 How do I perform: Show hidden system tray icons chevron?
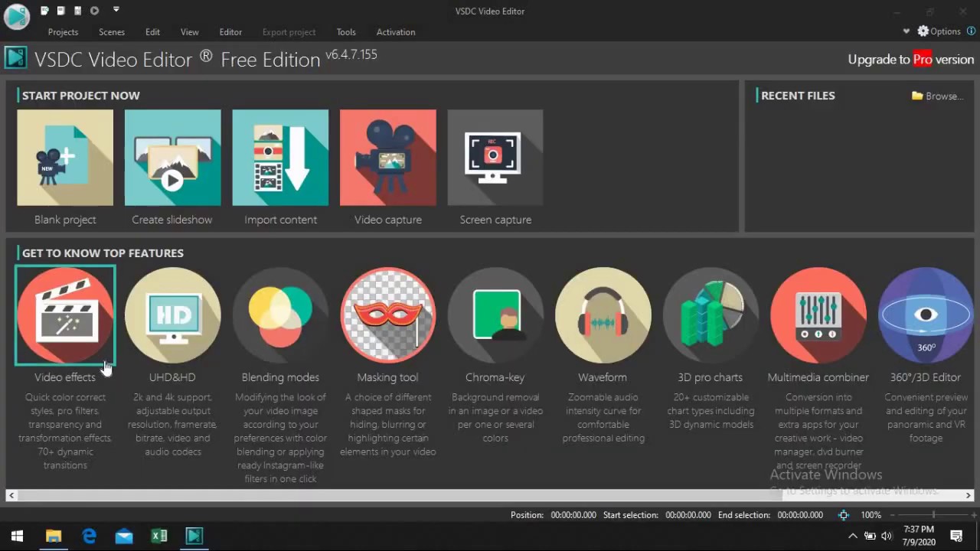coord(853,536)
